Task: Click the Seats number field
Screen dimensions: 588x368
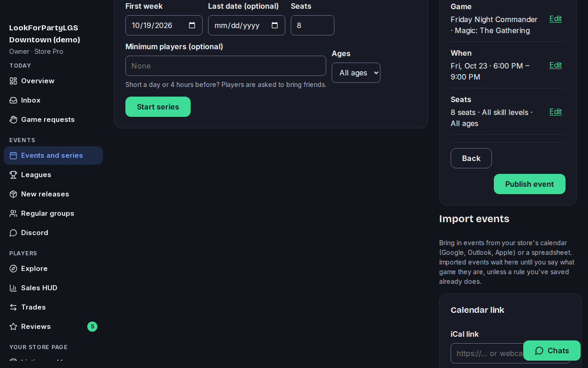Action: pos(312,25)
